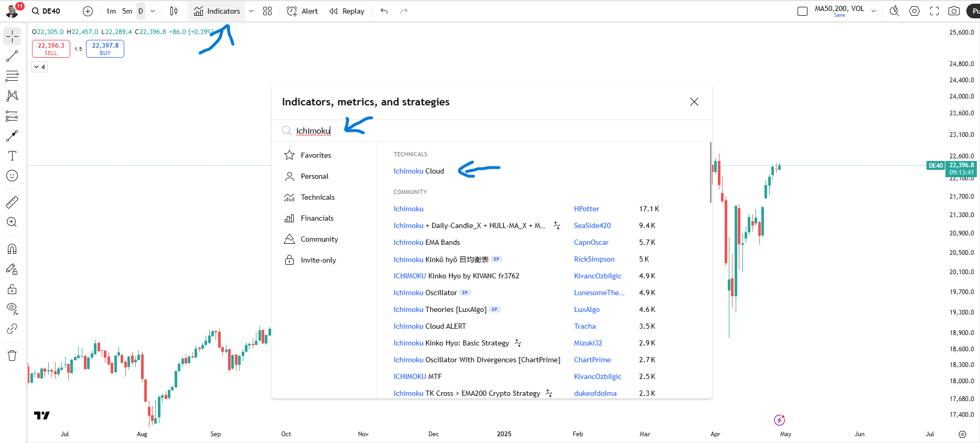Expand the collapsed indicators legend toggle
The image size is (980, 443).
pos(39,67)
